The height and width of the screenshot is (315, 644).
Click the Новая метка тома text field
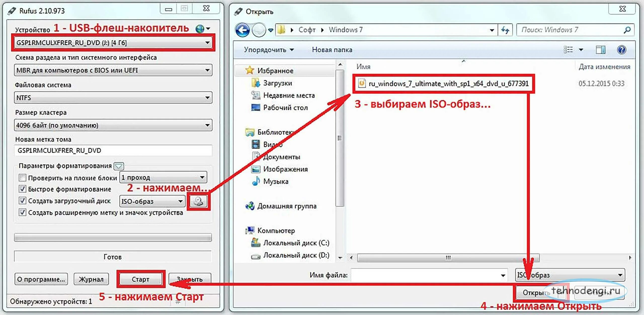click(x=113, y=150)
